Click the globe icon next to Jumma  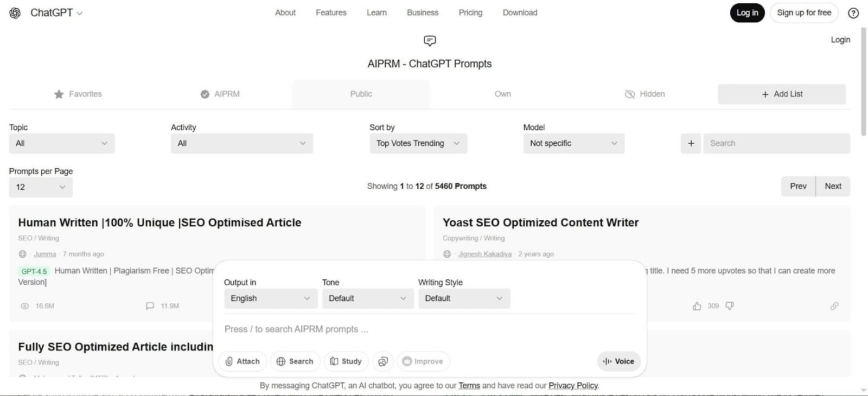point(23,254)
